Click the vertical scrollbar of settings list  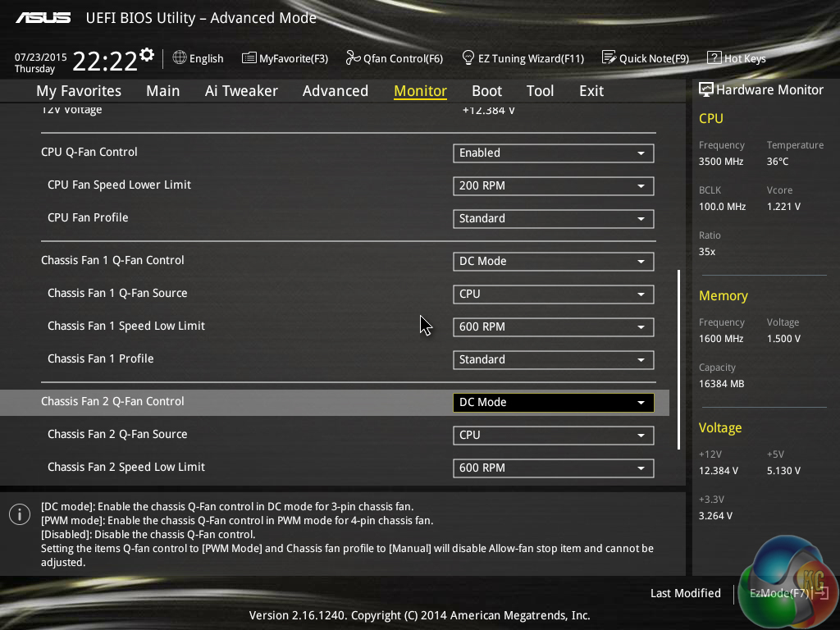coord(678,359)
